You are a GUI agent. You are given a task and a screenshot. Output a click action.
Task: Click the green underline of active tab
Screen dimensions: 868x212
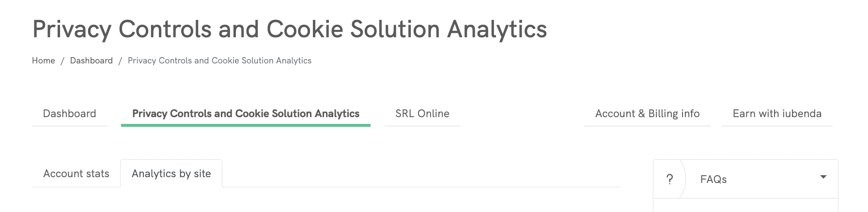click(246, 125)
